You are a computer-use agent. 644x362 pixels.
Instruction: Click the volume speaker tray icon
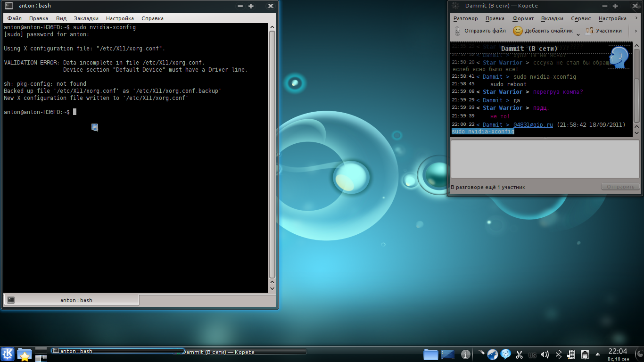pyautogui.click(x=545, y=354)
